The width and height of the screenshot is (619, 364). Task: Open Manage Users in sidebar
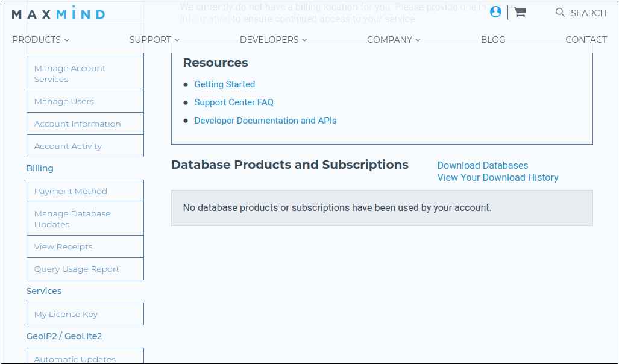pos(85,101)
